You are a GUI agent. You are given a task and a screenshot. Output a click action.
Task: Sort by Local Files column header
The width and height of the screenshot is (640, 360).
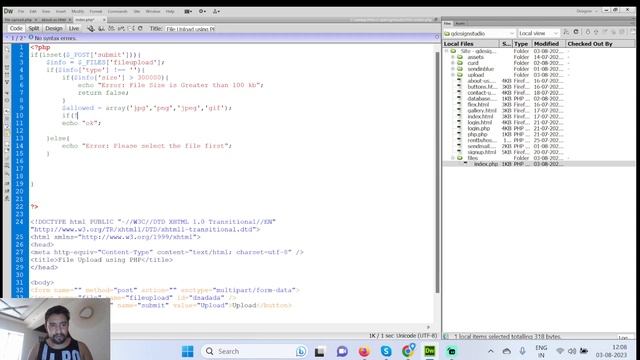(471, 44)
